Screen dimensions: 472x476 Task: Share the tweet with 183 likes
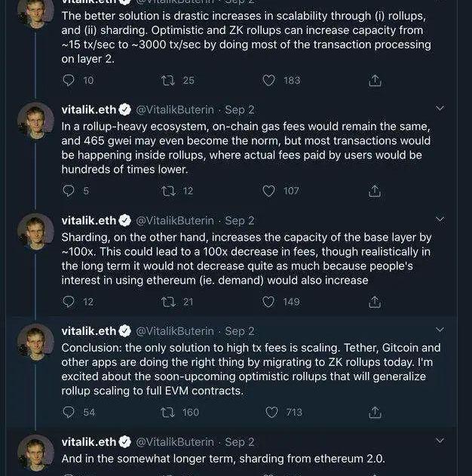click(374, 81)
